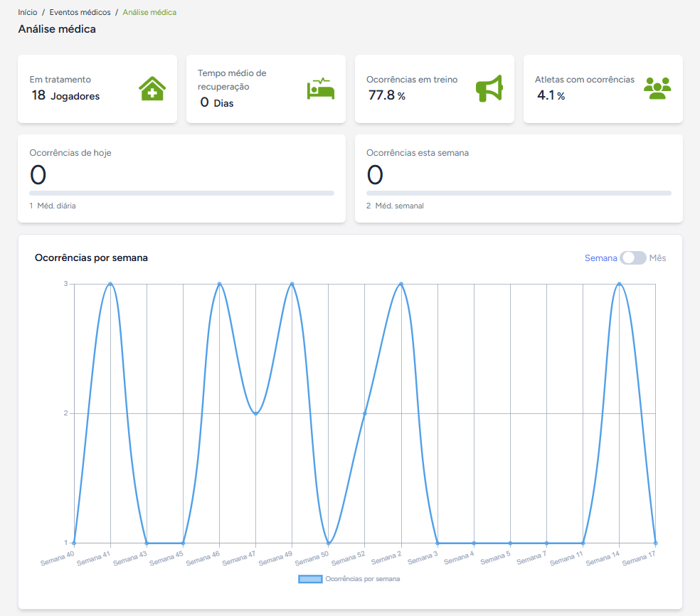Click the '4.1 %' value
Screen dimensions: 700x616
coord(551,95)
